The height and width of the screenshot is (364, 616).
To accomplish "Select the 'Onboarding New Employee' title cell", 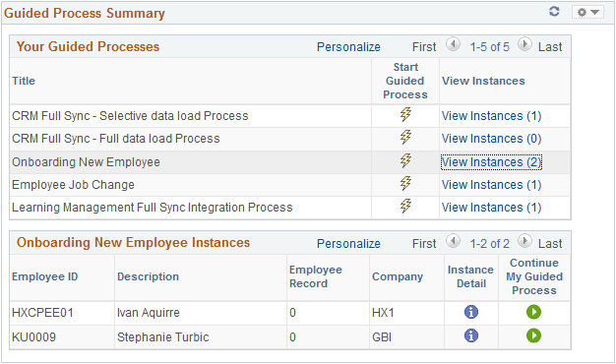I will coord(86,162).
